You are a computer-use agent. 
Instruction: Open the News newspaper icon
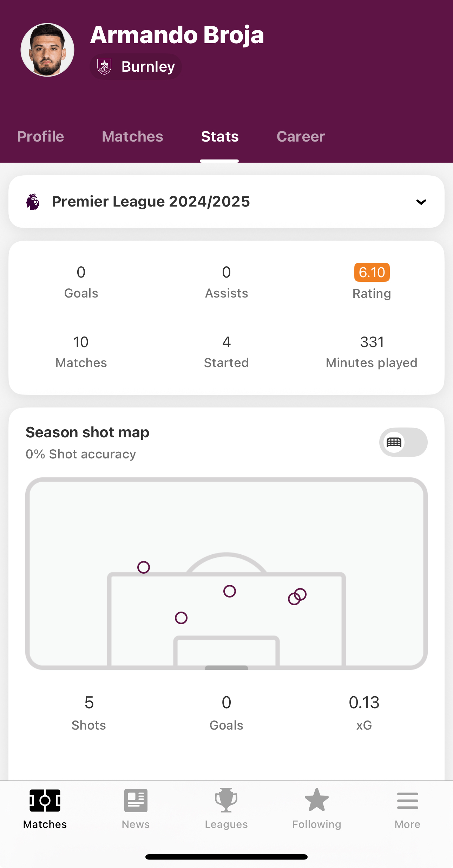pos(136,801)
